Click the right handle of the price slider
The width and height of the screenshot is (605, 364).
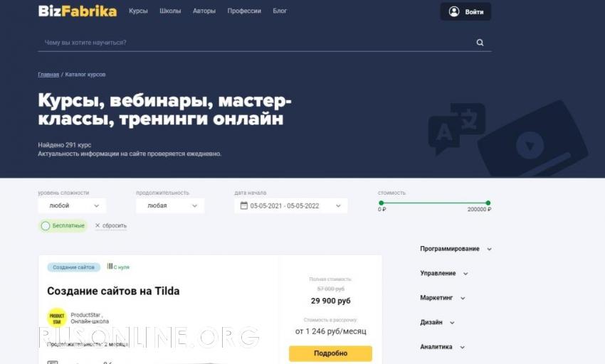(488, 203)
